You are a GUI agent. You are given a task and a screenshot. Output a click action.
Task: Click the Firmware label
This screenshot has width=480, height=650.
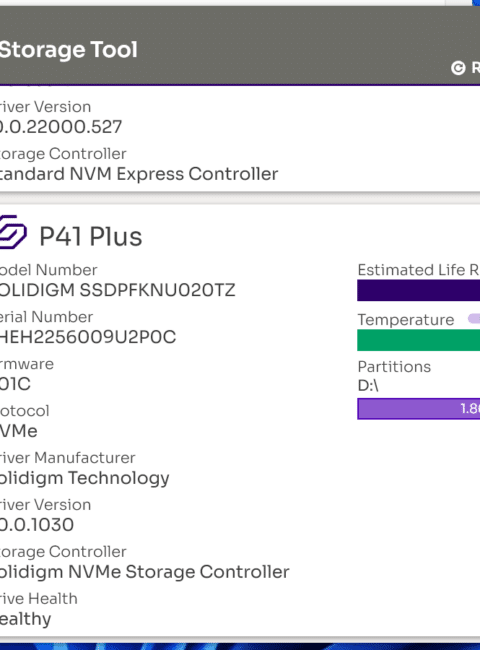[27, 364]
